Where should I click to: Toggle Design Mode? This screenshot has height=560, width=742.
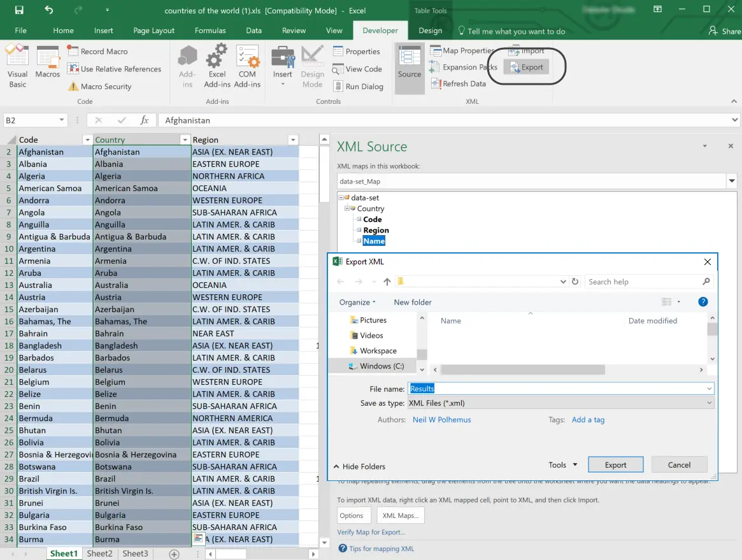312,66
